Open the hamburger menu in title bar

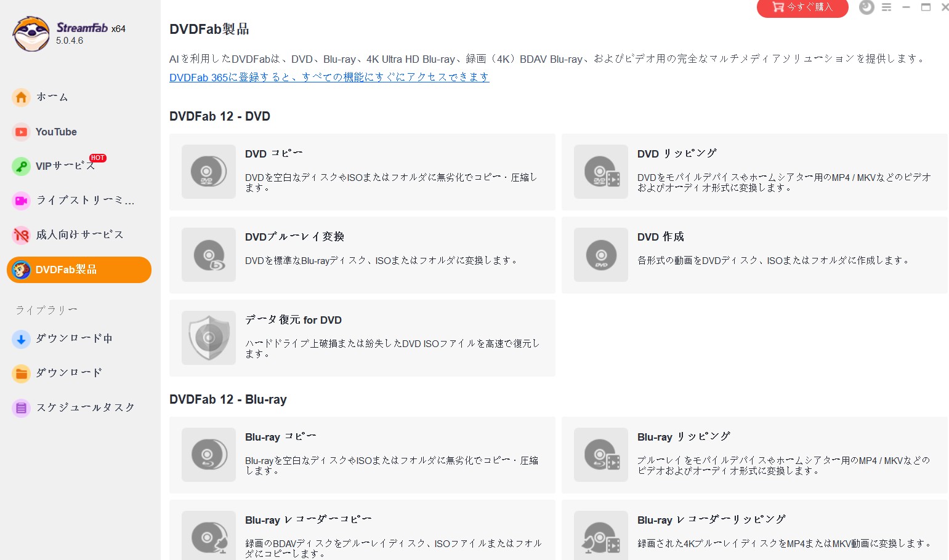886,7
